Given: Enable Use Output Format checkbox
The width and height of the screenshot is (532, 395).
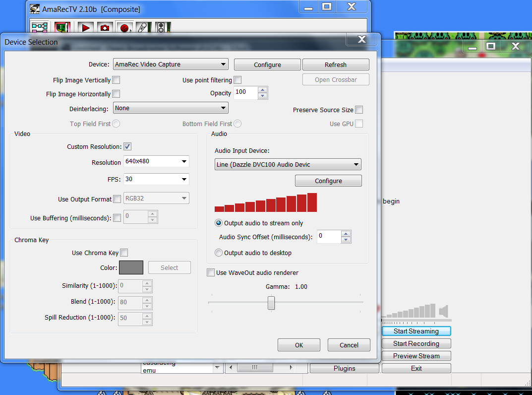Looking at the screenshot, I should tap(117, 199).
